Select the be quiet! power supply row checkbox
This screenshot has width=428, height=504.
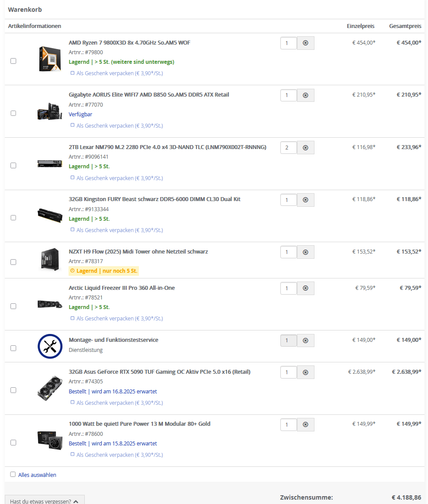[13, 443]
